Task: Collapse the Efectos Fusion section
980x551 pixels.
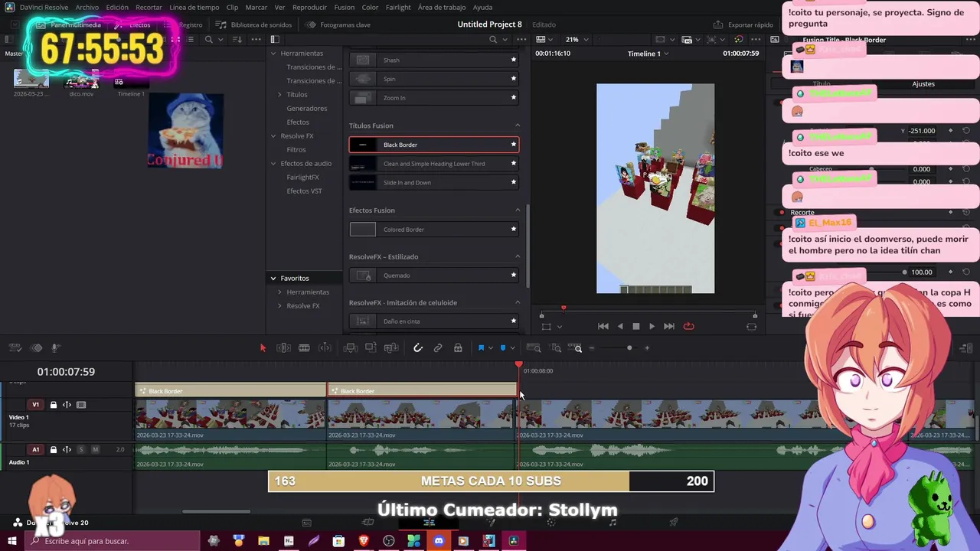Action: [517, 210]
